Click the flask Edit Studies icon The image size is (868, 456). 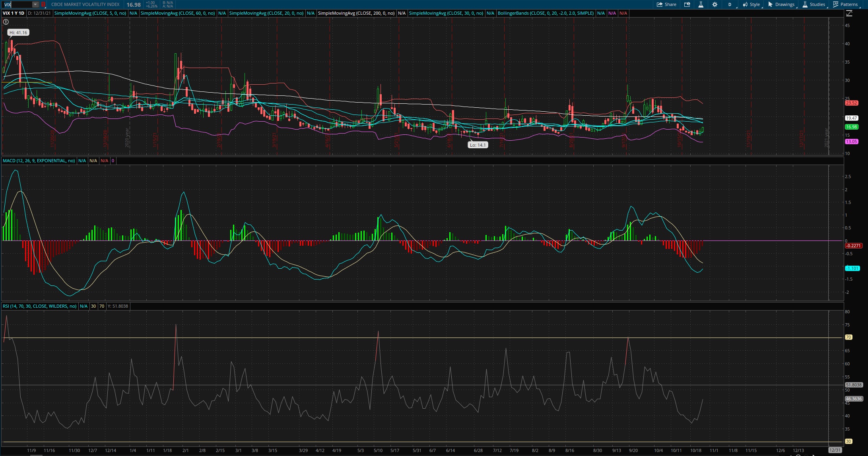pyautogui.click(x=701, y=4)
